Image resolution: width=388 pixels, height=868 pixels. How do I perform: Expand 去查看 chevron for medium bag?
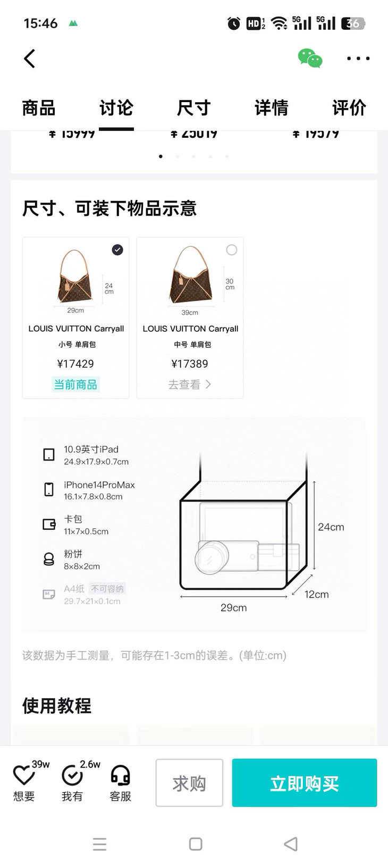(208, 384)
